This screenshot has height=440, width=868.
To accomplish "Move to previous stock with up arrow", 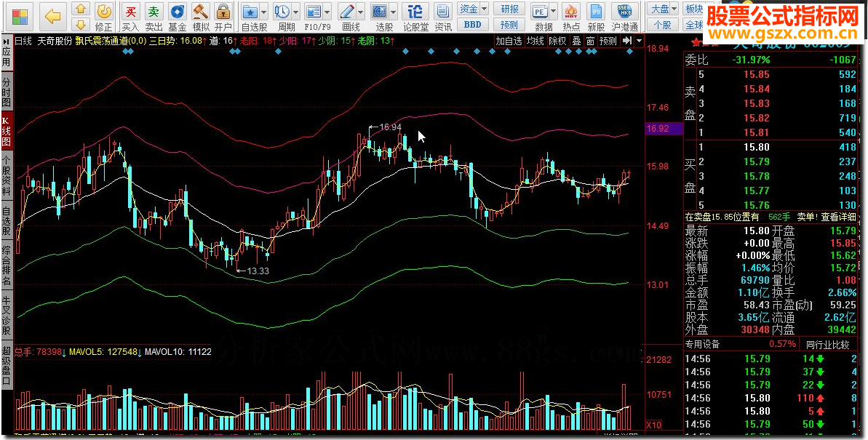I will [81, 9].
